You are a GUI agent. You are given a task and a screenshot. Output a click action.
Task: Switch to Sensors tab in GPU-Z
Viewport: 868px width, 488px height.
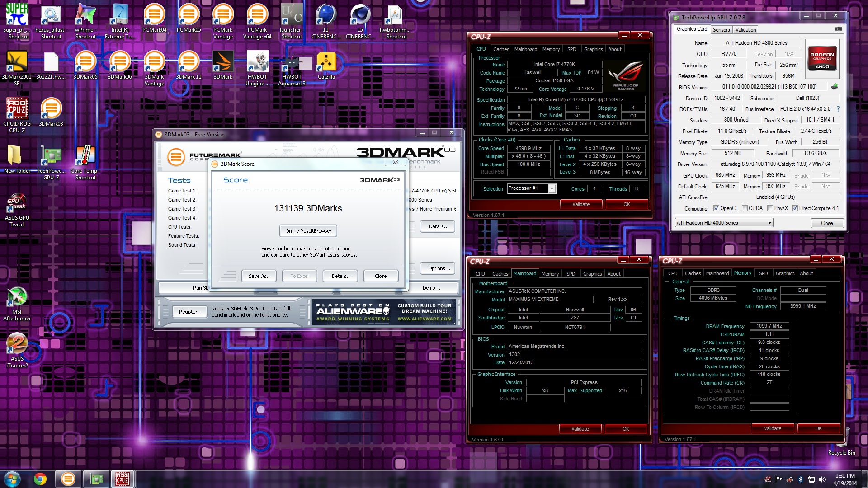(721, 30)
